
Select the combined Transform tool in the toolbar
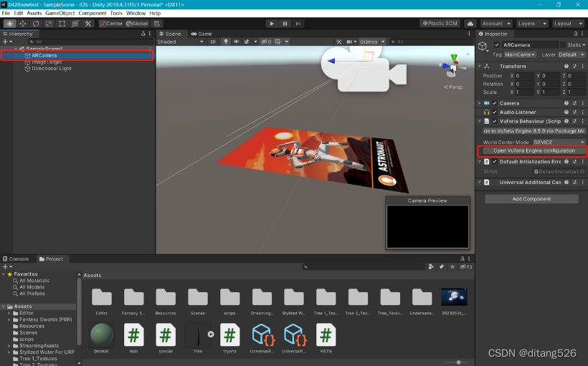point(75,24)
